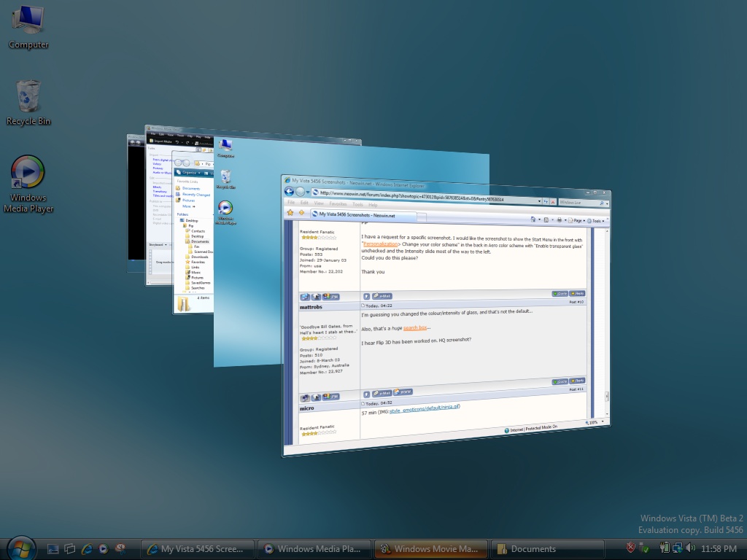The height and width of the screenshot is (560, 747).
Task: Open the Computer desktop icon
Action: tap(28, 27)
